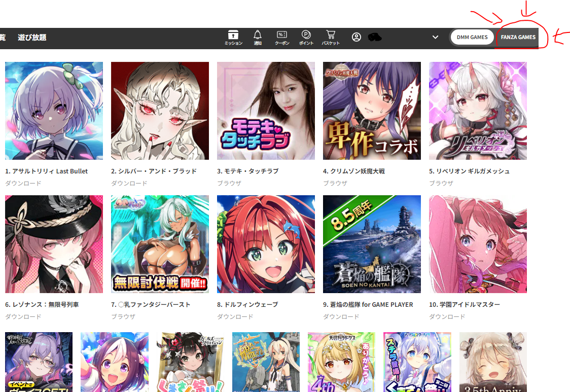Click title link 9. 蒼焔の艦隊 for GAME PLAYER
Viewport: 570px width, 392px height.
pyautogui.click(x=368, y=304)
